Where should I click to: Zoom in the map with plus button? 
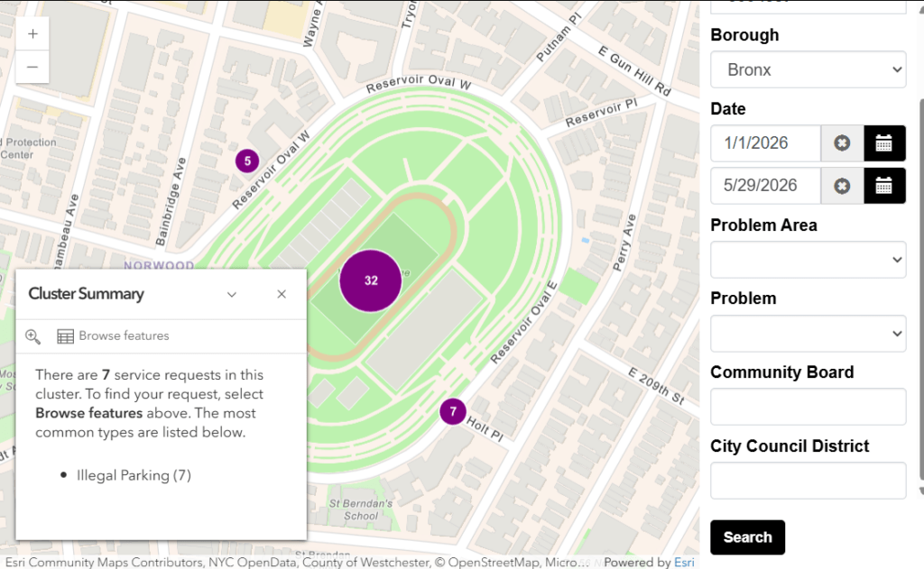[x=32, y=34]
